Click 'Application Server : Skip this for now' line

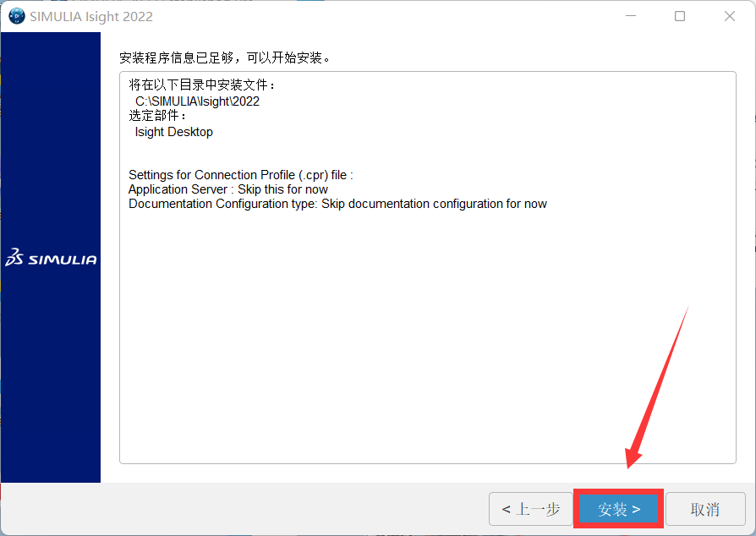coord(228,189)
